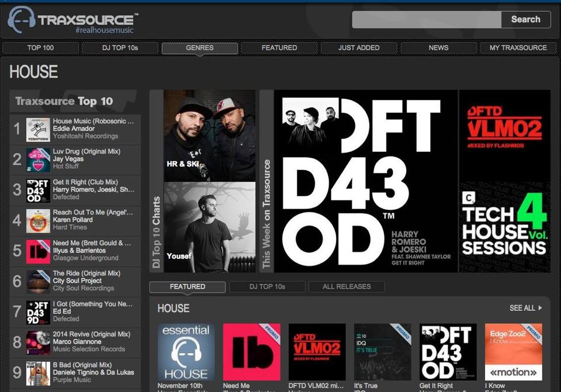This screenshot has width=561, height=392.
Task: Open B Bad cover art at rank 9
Action: pos(38,373)
